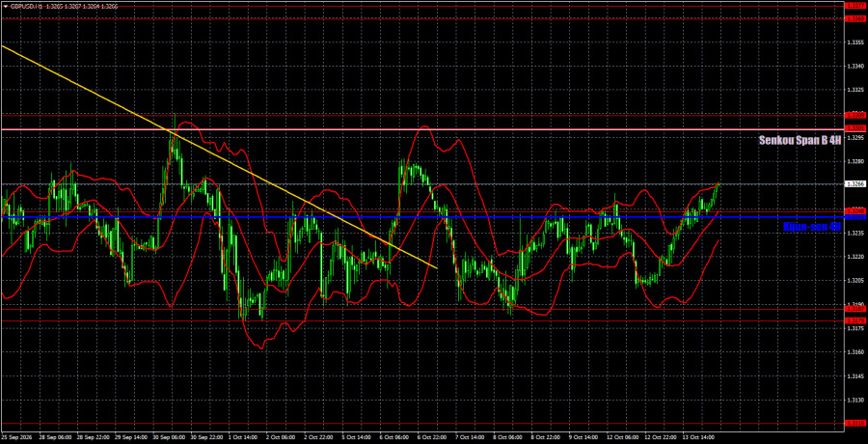Viewport: 868px width, 444px height.
Task: Click the 30 Sep 06:00 time label
Action: [x=168, y=437]
